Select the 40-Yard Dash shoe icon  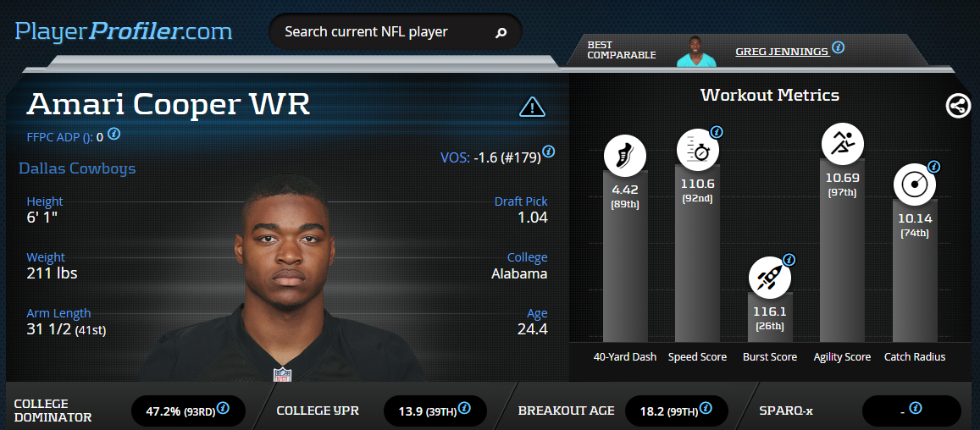pos(624,156)
